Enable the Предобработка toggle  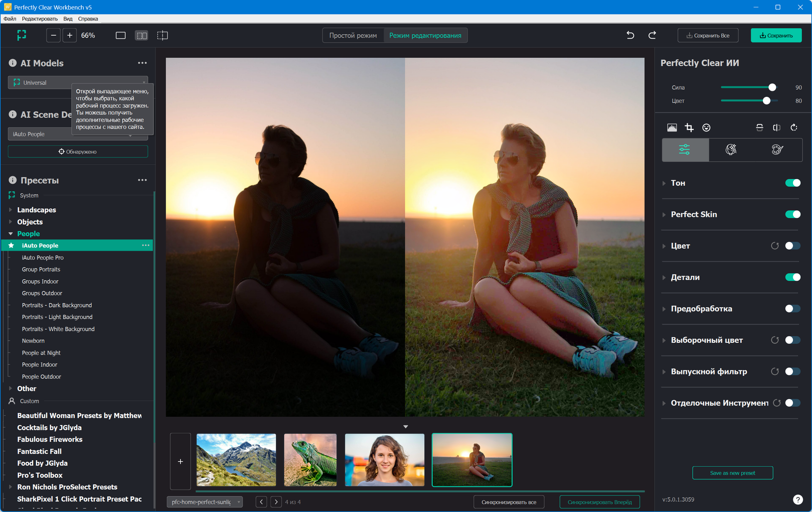coord(792,309)
